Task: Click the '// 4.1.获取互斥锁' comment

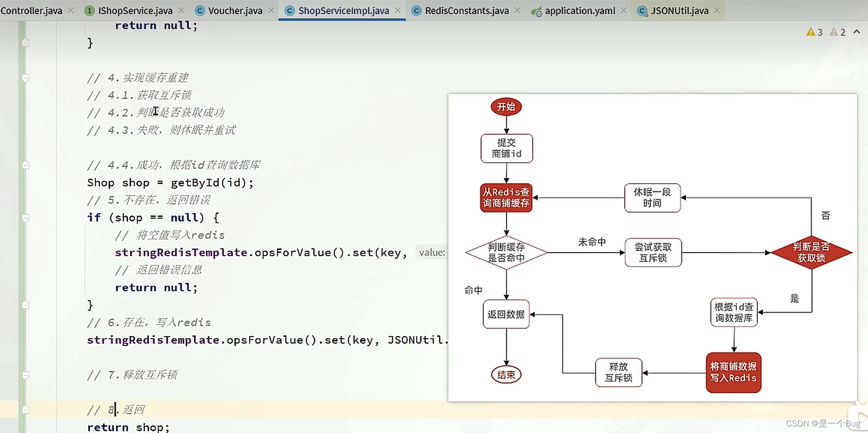Action: 139,95
